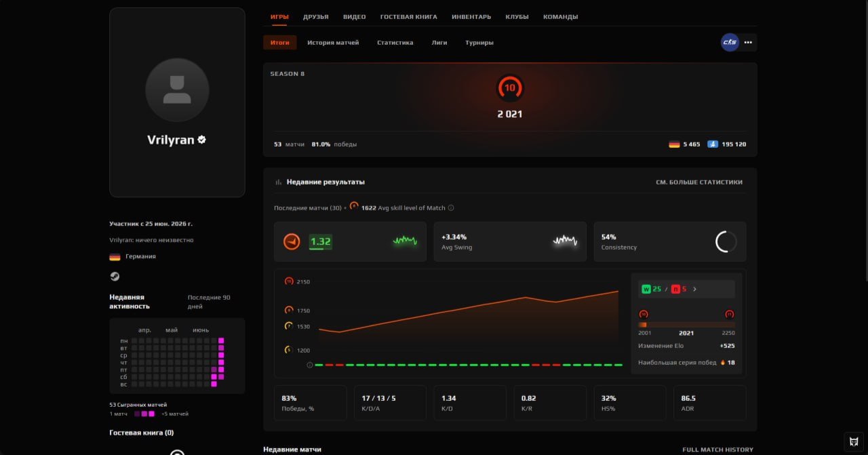Click the 81.0% победы season stat

(334, 144)
